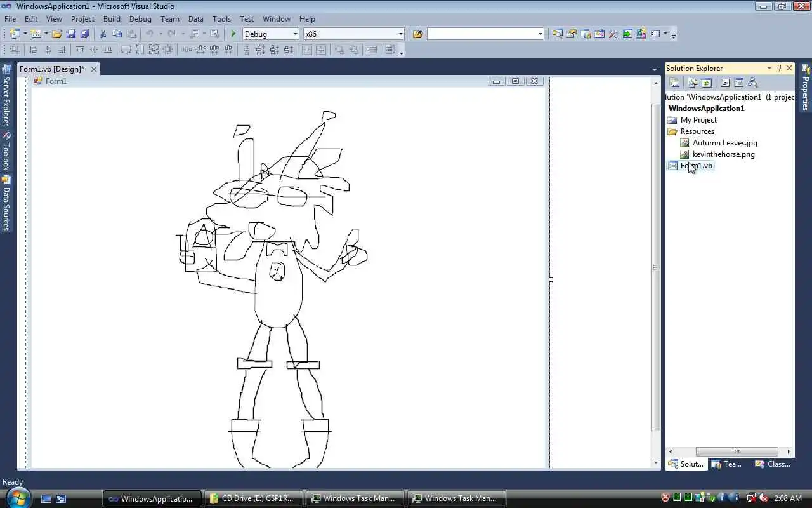
Task: Click the Tab Order layout icon
Action: click(390, 50)
